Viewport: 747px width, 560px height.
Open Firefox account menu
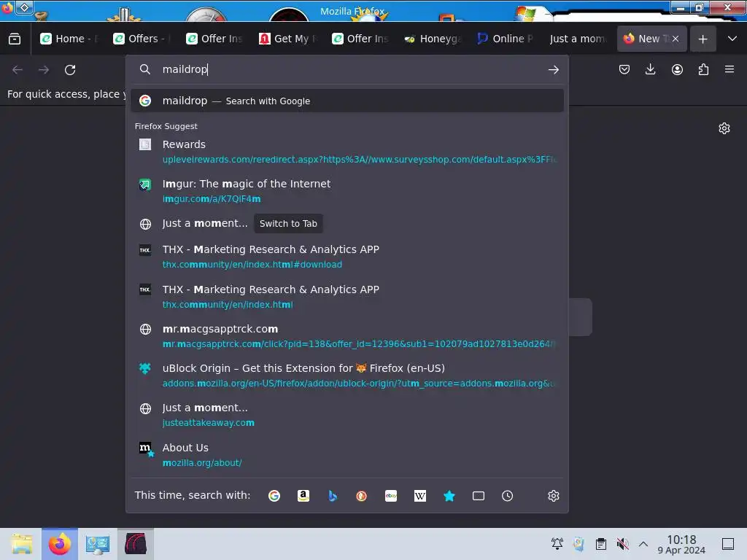coord(677,69)
